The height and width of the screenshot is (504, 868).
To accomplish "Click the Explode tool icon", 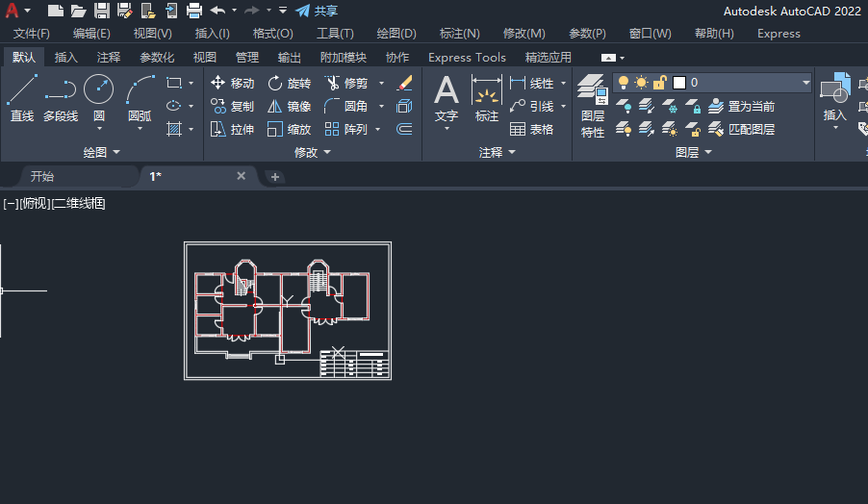I will (x=405, y=106).
